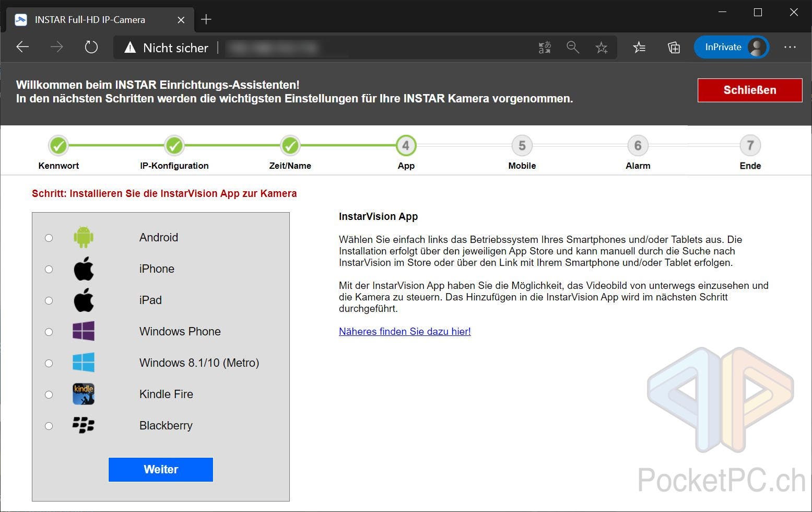Click the zoom magnifier icon in address bar
Image resolution: width=812 pixels, height=512 pixels.
(573, 48)
